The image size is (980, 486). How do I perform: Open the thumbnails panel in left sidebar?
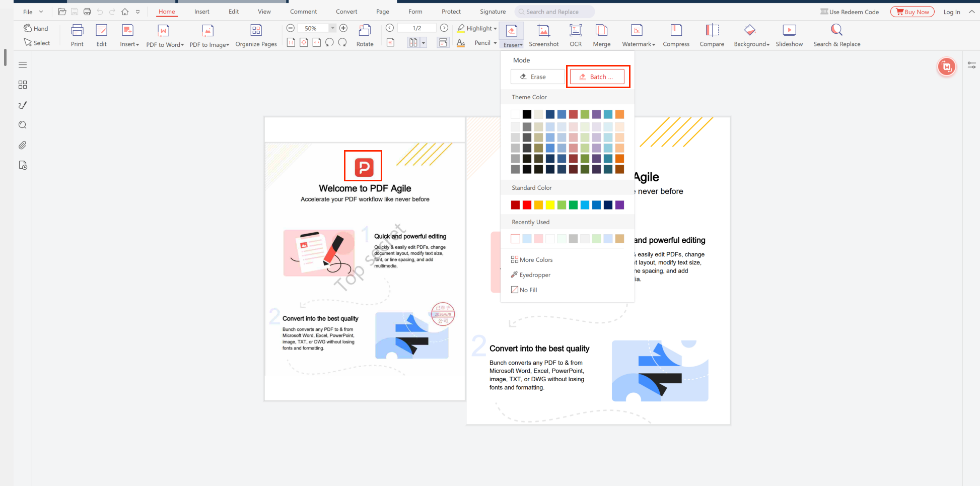click(x=23, y=85)
